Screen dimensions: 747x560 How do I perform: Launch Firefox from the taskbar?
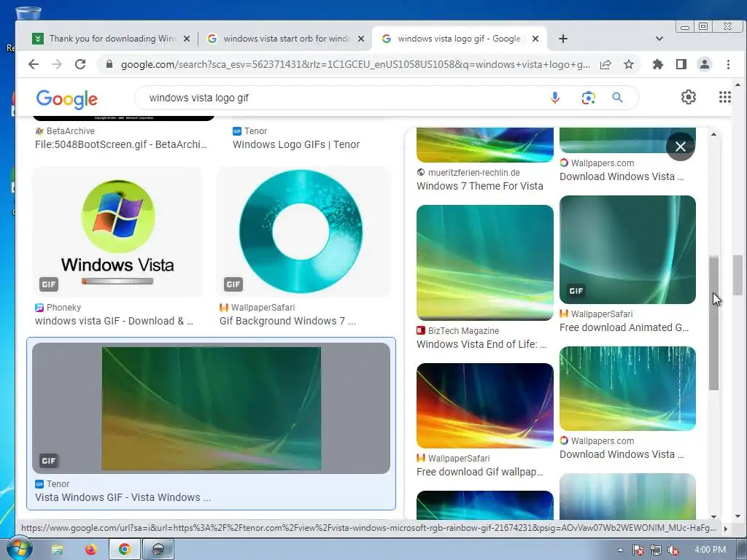pos(90,550)
